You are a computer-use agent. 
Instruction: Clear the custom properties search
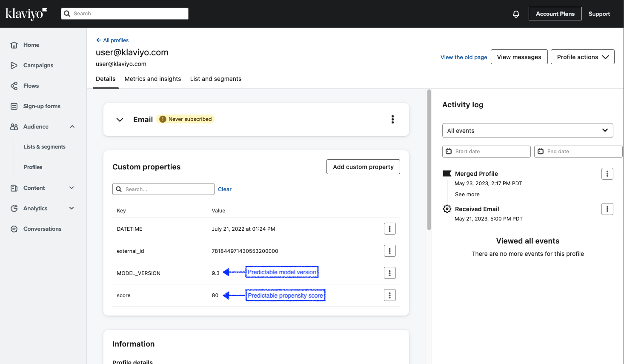pyautogui.click(x=225, y=189)
